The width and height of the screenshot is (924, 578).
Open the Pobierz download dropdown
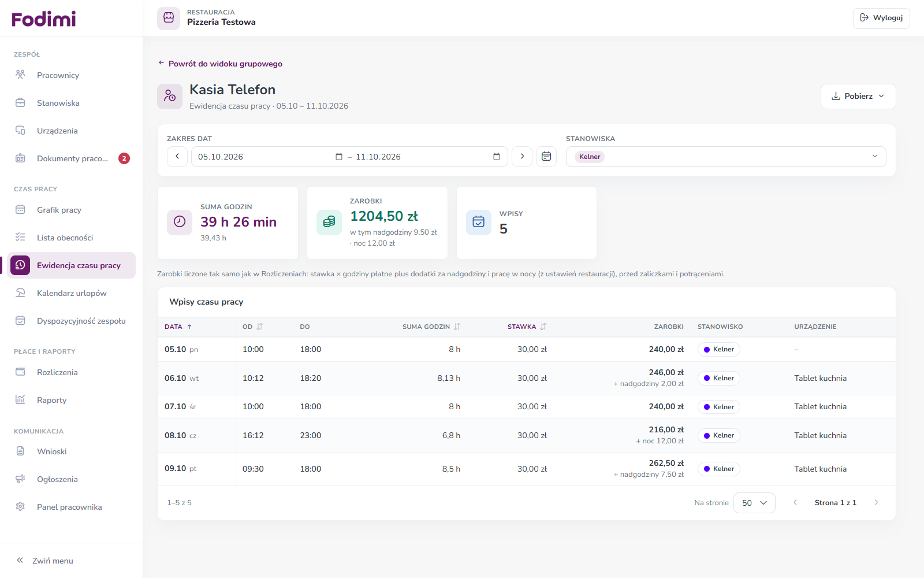(x=858, y=97)
